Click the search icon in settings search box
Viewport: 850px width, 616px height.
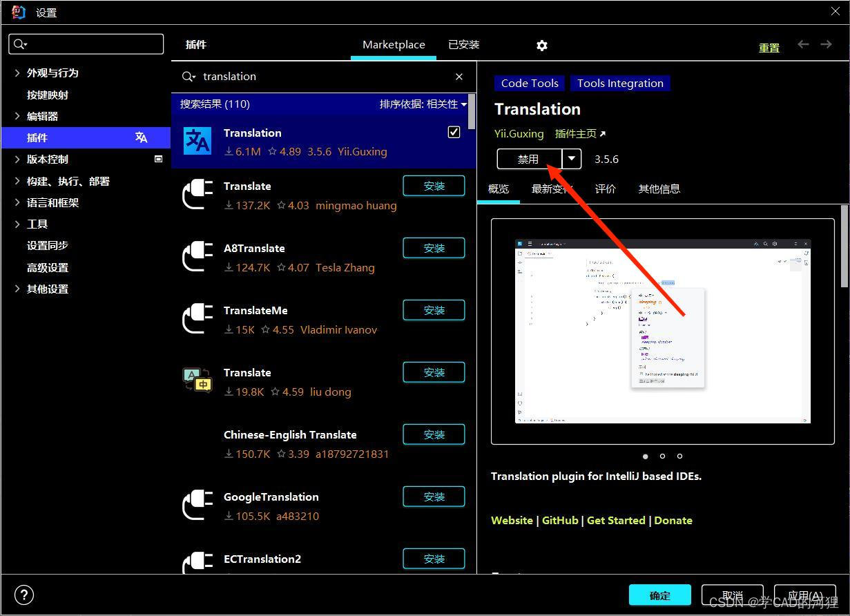[19, 44]
